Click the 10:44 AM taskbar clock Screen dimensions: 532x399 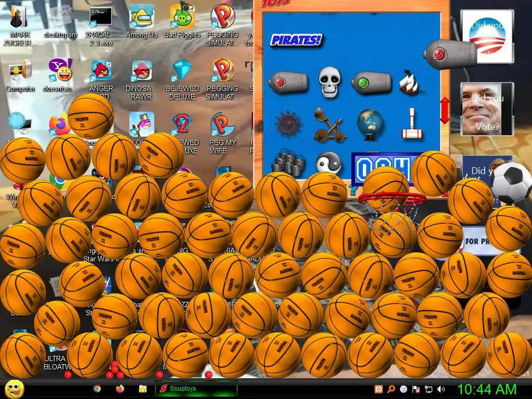point(487,389)
